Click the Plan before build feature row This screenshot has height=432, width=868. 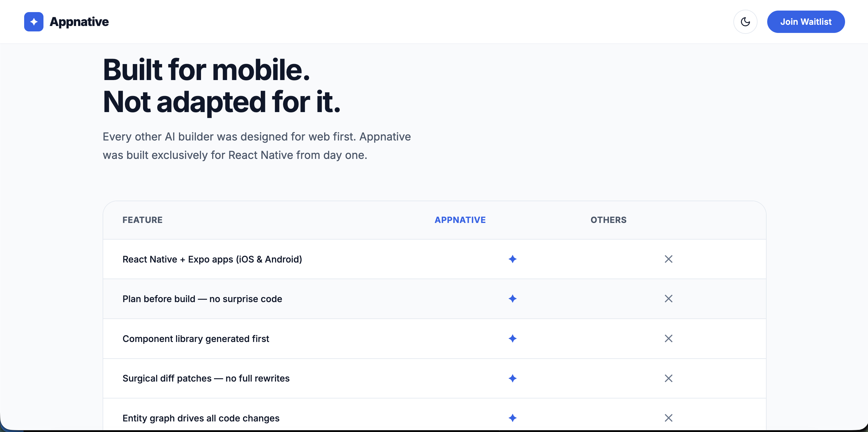203,299
